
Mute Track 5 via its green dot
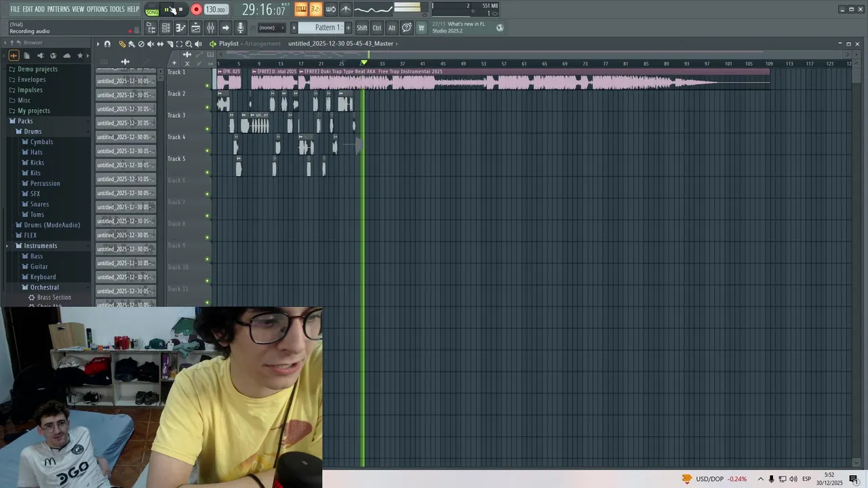click(x=208, y=172)
